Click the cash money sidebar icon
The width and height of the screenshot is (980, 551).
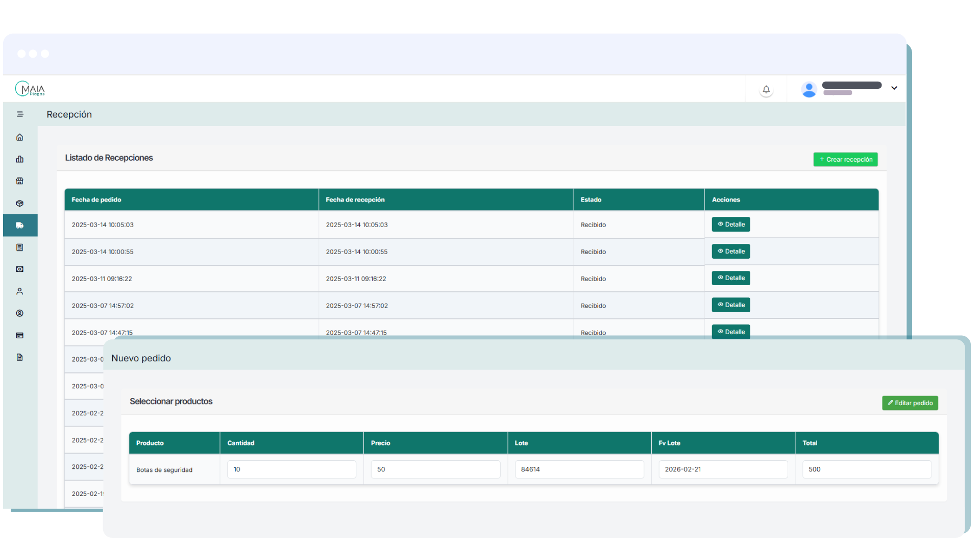pos(20,269)
